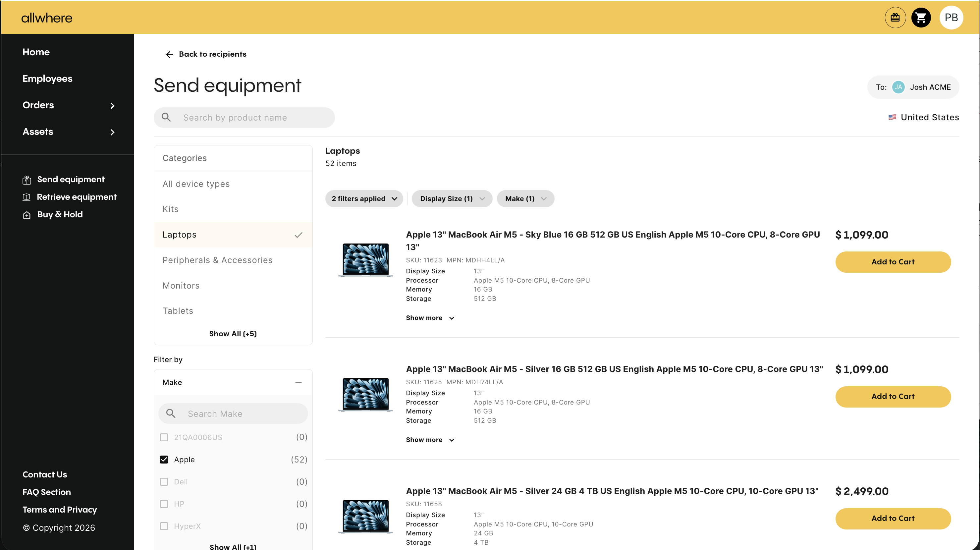The height and width of the screenshot is (550, 980).
Task: Open the gift box icon in header
Action: [895, 18]
